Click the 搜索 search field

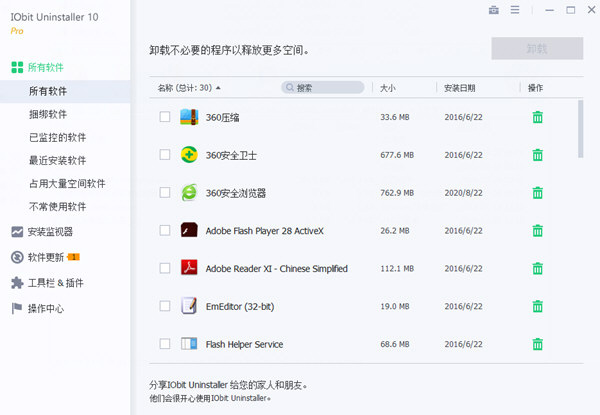point(325,88)
